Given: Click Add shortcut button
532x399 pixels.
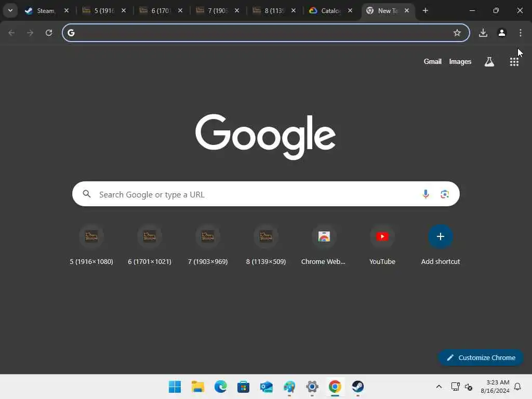Looking at the screenshot, I should (x=441, y=245).
